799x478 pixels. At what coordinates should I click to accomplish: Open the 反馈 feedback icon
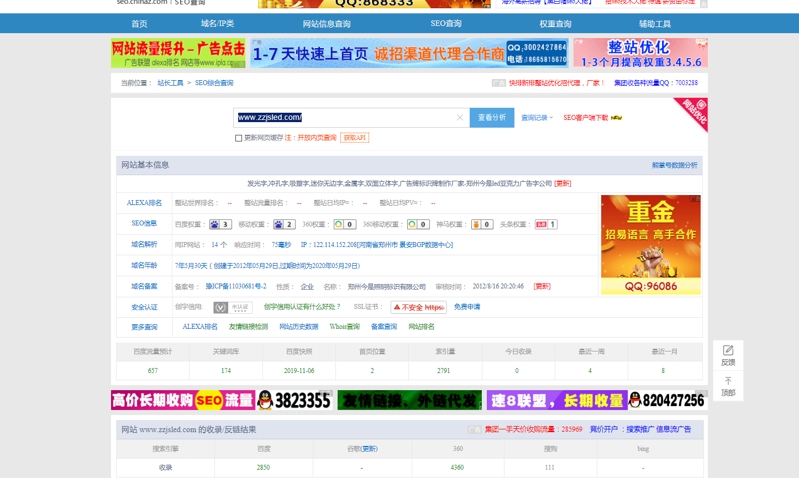click(x=728, y=355)
